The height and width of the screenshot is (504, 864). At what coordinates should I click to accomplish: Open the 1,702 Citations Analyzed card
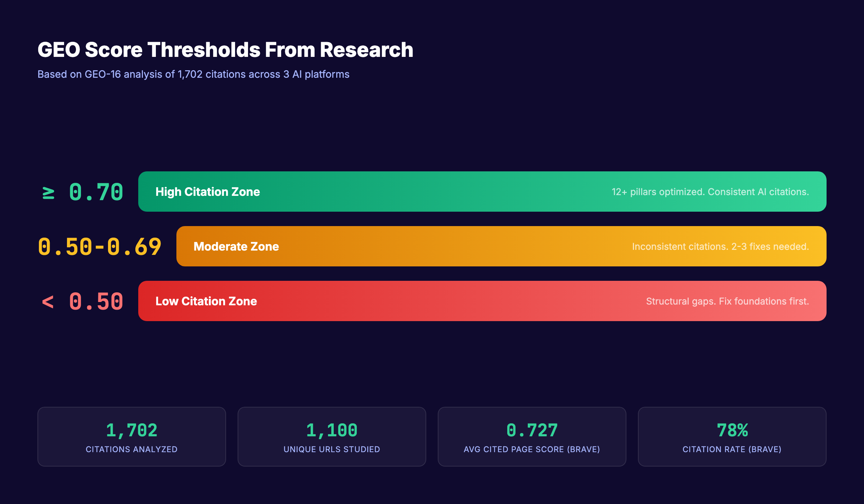(x=131, y=437)
